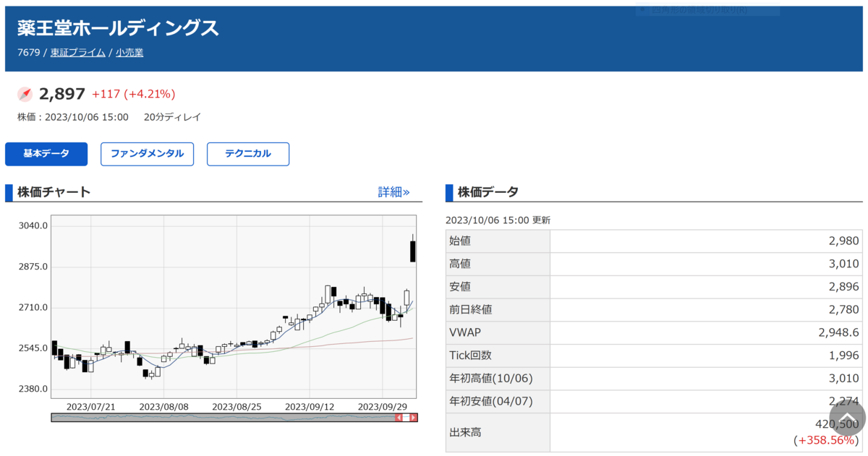The height and width of the screenshot is (456, 868).
Task: Open the 詳細» chart details link
Action: [393, 192]
